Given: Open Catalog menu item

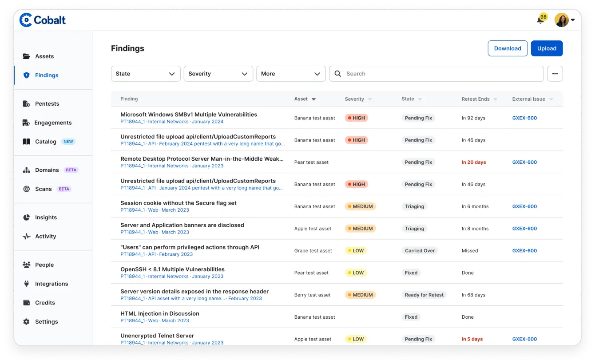Looking at the screenshot, I should 46,142.
